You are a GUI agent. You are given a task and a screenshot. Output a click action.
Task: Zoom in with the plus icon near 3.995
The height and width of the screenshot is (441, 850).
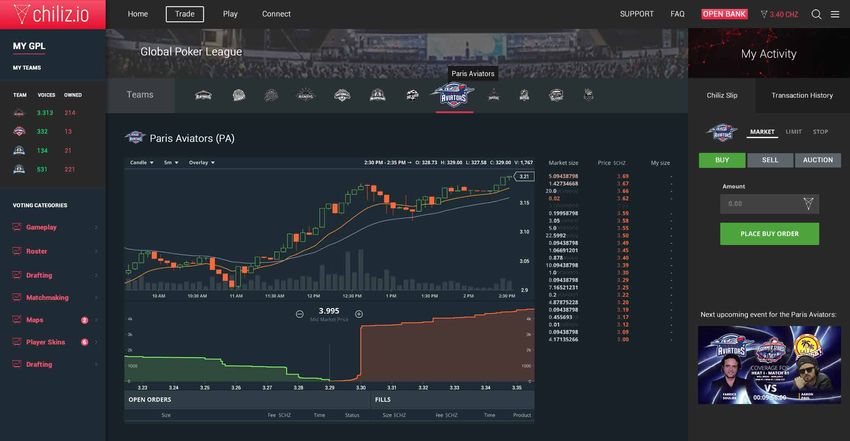click(x=359, y=314)
